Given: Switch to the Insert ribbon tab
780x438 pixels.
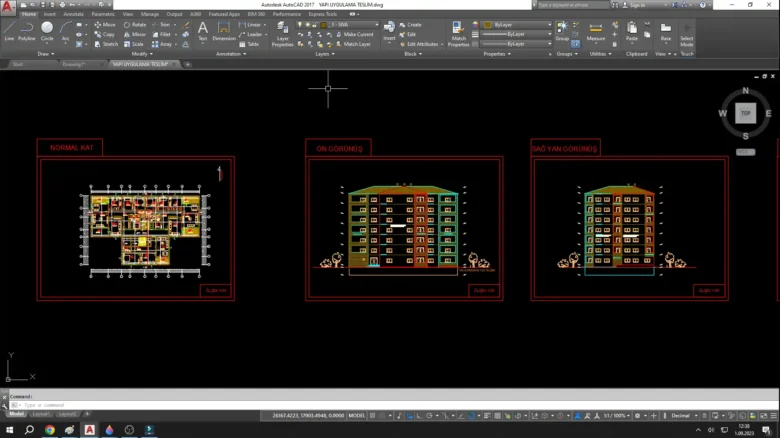Looking at the screenshot, I should pyautogui.click(x=50, y=14).
